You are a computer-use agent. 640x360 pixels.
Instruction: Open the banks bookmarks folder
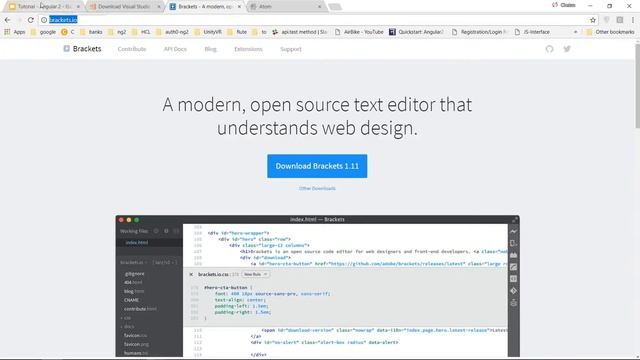pos(91,32)
